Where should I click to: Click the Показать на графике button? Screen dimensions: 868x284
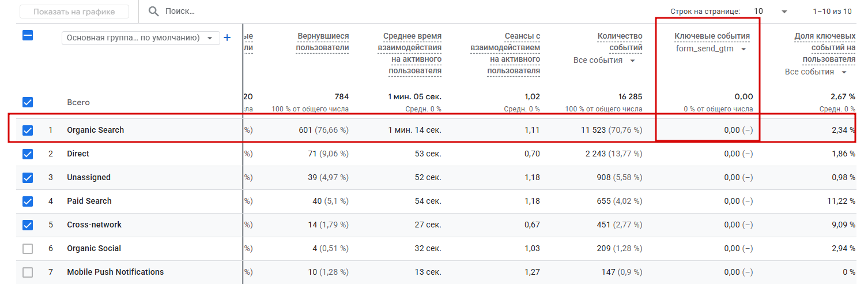coord(74,12)
